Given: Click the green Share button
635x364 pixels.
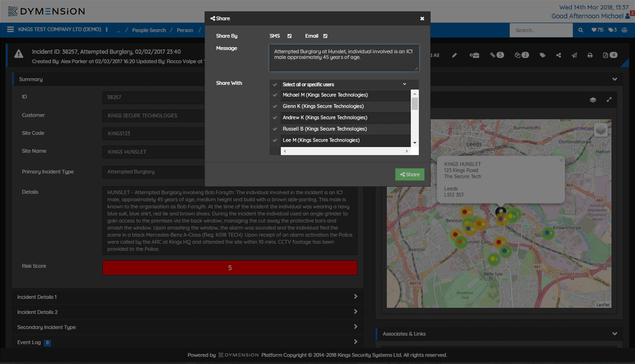Looking at the screenshot, I should point(410,174).
